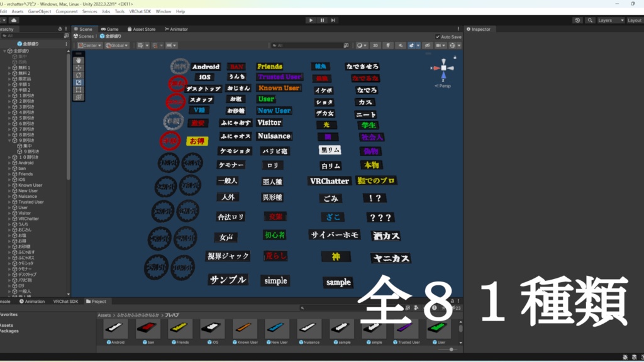Click the Assets breadcrumb in Project
Image resolution: width=644 pixels, height=362 pixels.
[104, 315]
